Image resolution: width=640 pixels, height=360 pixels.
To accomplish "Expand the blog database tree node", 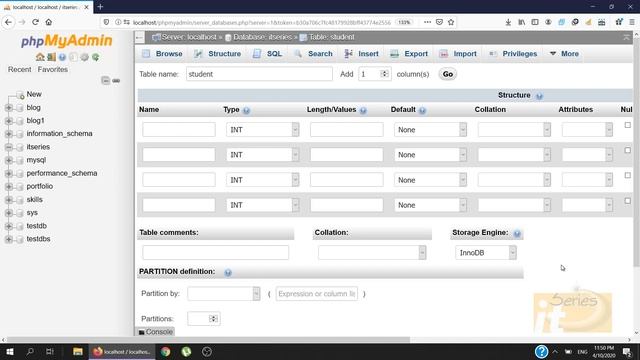I will coord(9,108).
